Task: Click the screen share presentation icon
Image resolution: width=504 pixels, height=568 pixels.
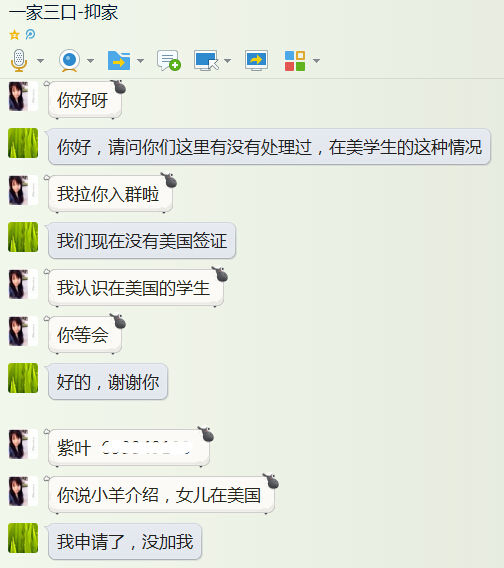Action: coord(257,60)
